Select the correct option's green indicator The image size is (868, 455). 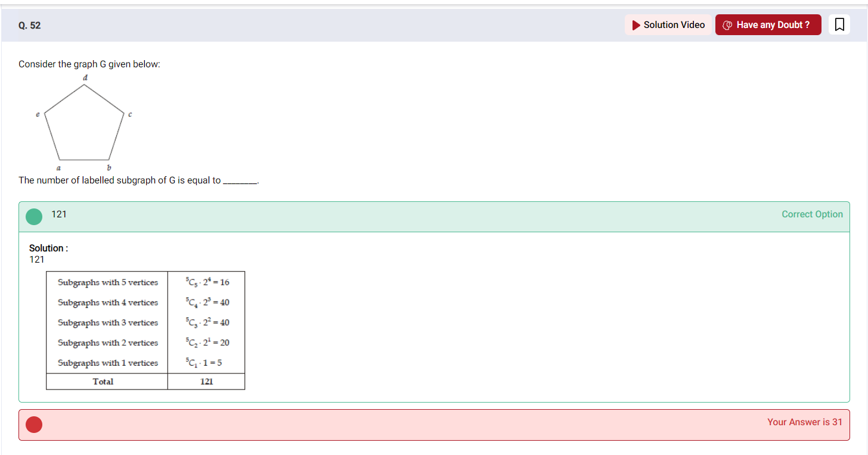(34, 216)
